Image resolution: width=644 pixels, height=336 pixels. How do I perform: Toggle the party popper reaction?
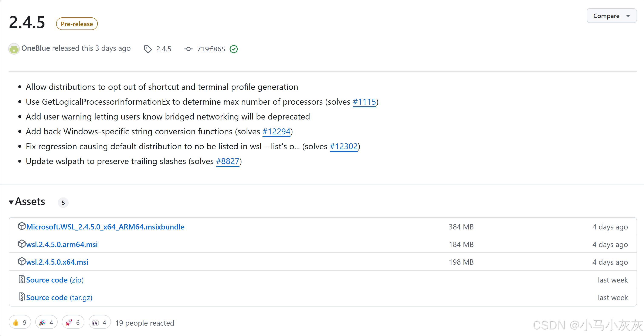pyautogui.click(x=46, y=322)
